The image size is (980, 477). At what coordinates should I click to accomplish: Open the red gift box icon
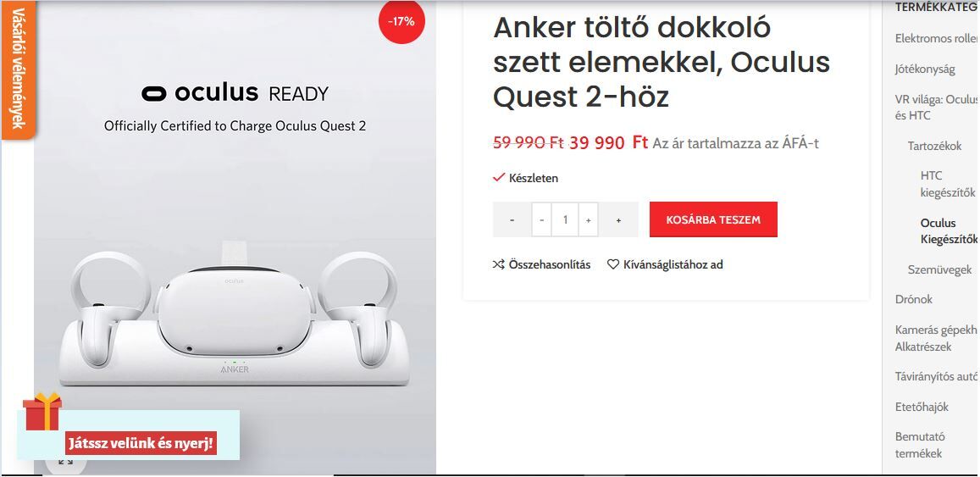(x=42, y=412)
